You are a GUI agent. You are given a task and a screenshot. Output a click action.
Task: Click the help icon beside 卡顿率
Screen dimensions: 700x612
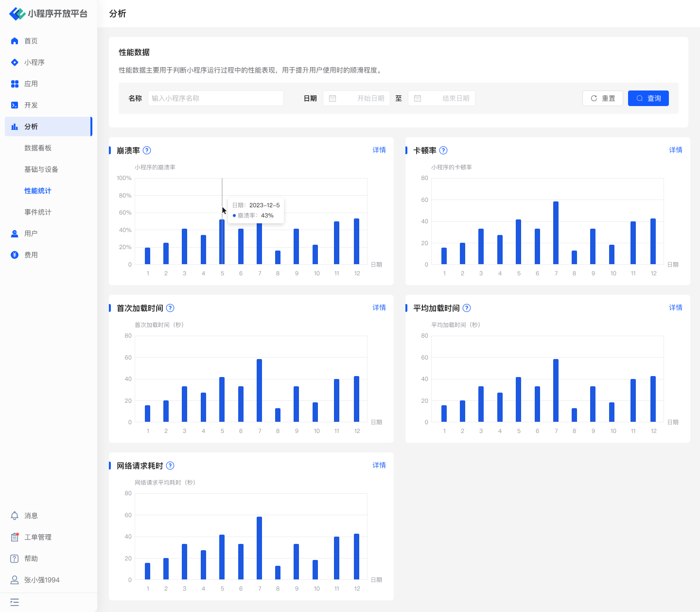point(443,150)
